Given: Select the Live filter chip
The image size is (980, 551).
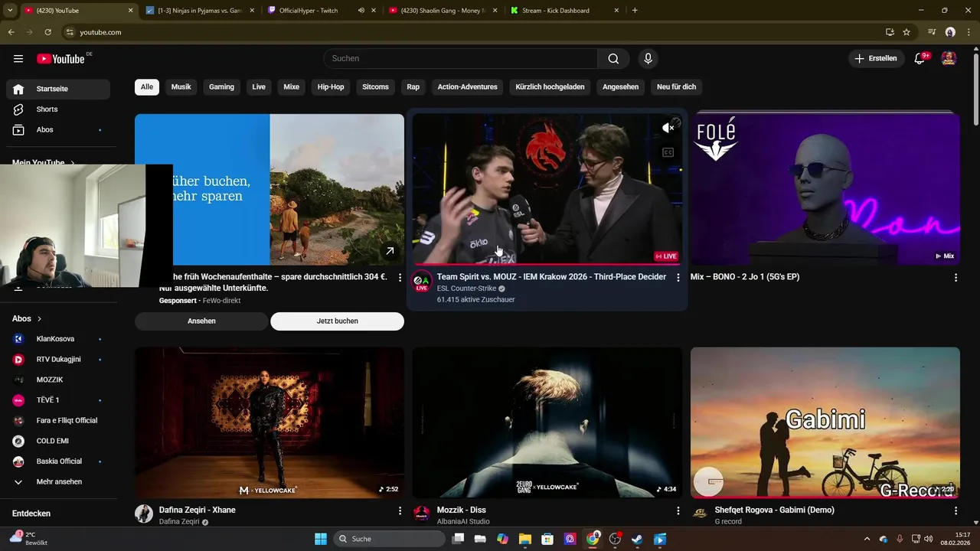Looking at the screenshot, I should [x=259, y=87].
